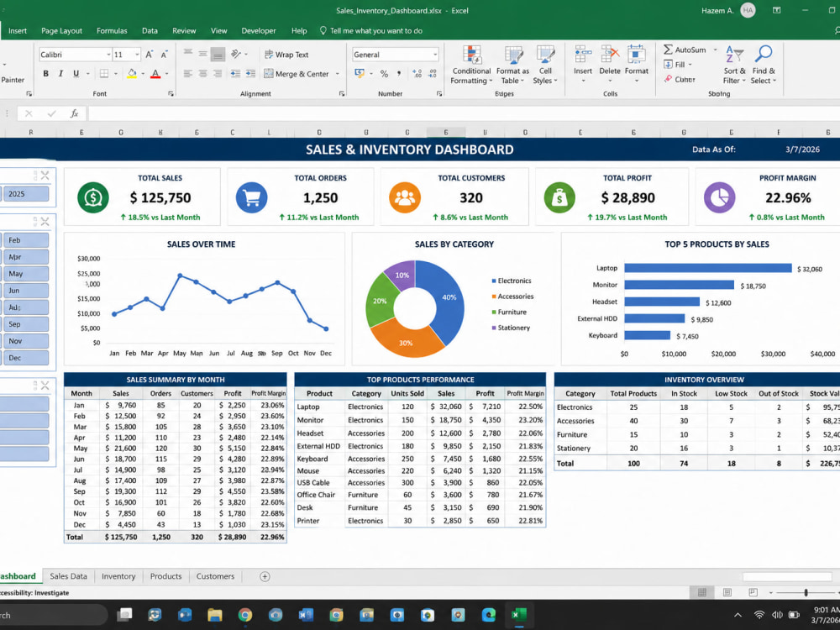Open Cell Styles gallery
Screen dimensions: 840x630
pos(545,65)
